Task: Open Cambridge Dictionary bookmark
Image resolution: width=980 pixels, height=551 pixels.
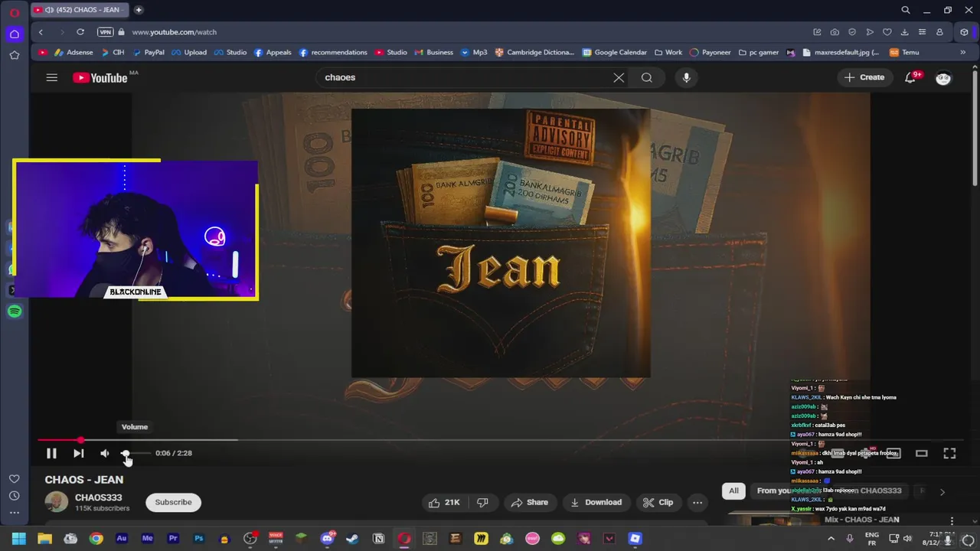Action: (x=534, y=53)
